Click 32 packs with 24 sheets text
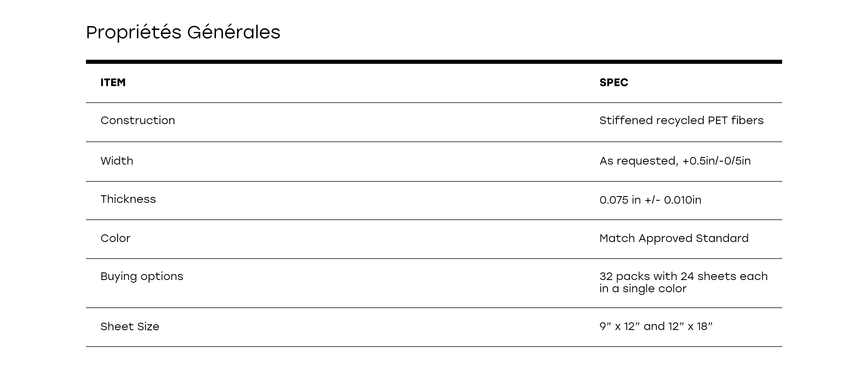 point(683,276)
